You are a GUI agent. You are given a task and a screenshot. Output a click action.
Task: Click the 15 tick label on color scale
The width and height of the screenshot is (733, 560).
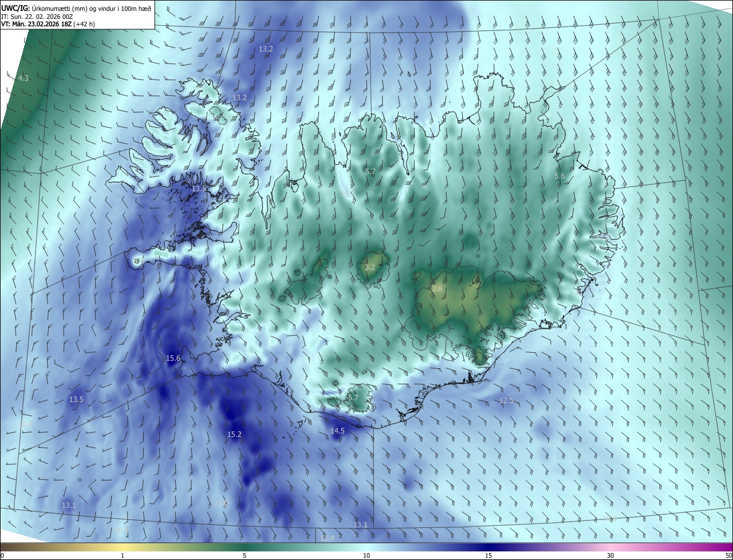pos(488,555)
